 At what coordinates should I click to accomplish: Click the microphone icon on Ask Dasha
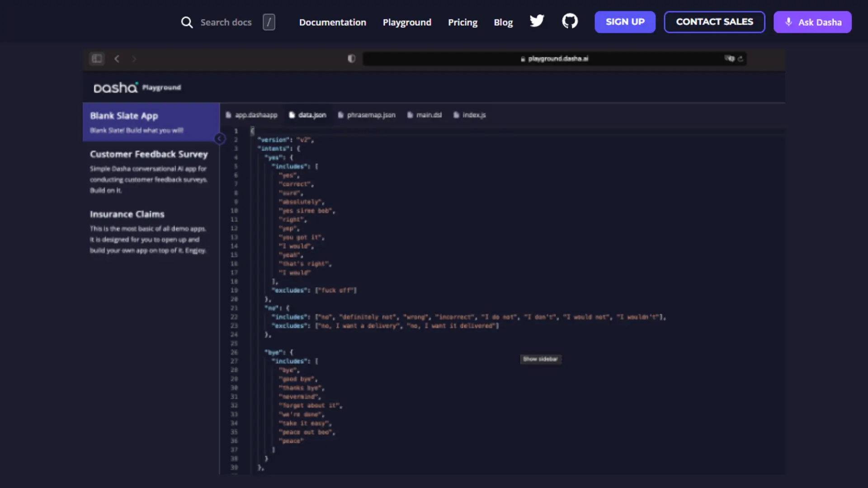click(x=788, y=22)
